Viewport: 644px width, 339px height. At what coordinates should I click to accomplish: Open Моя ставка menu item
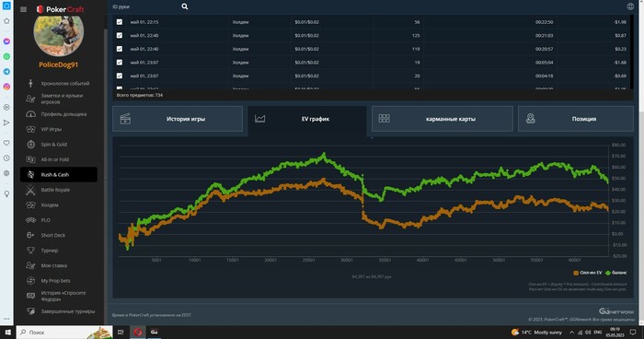point(59,265)
